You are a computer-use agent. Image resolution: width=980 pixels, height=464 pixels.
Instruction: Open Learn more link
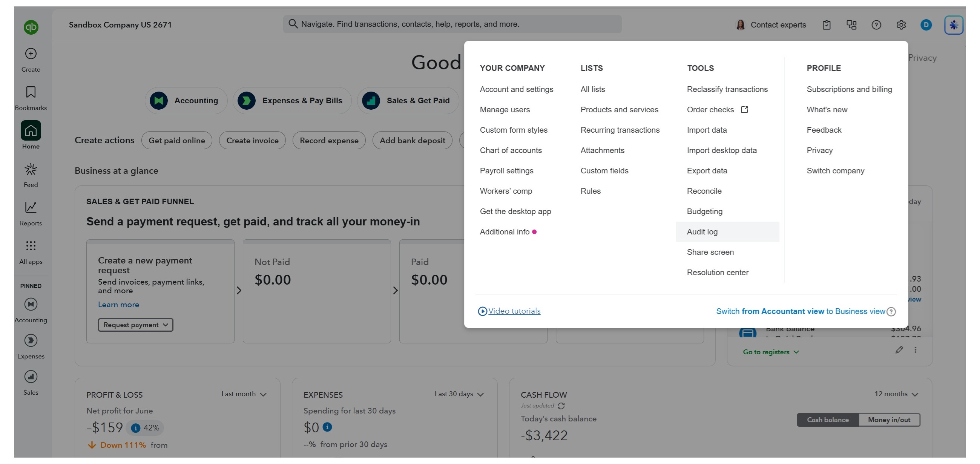click(x=118, y=305)
